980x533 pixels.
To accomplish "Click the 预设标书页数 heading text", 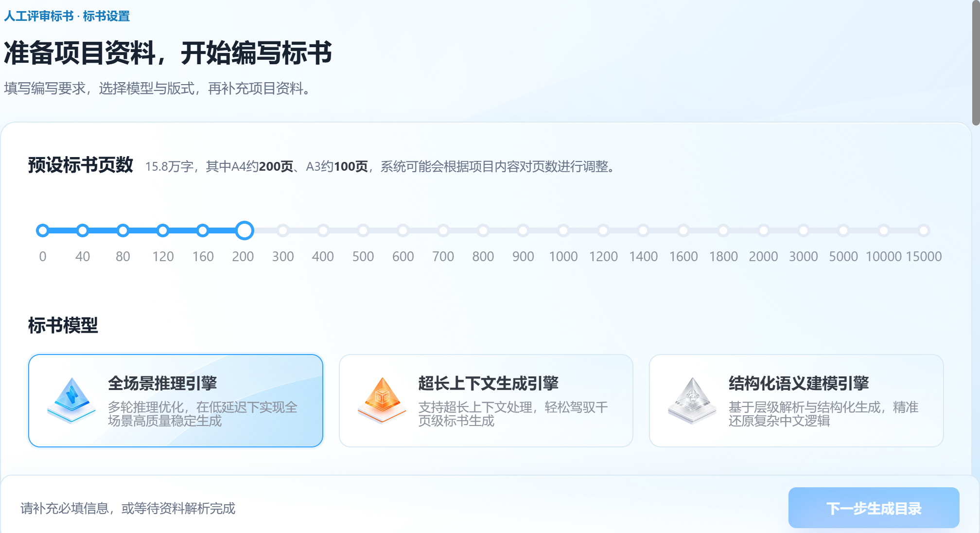I will tap(81, 165).
